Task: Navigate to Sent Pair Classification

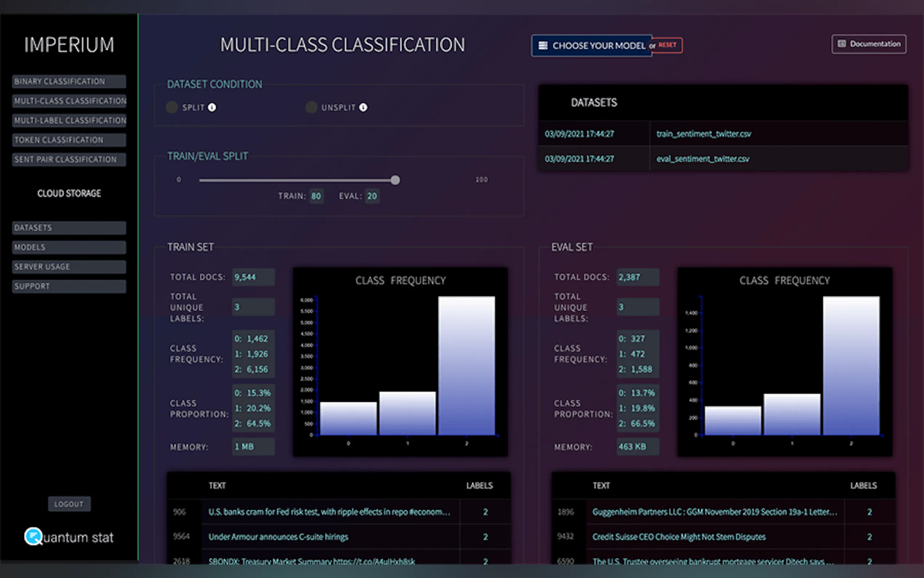Action: [69, 159]
